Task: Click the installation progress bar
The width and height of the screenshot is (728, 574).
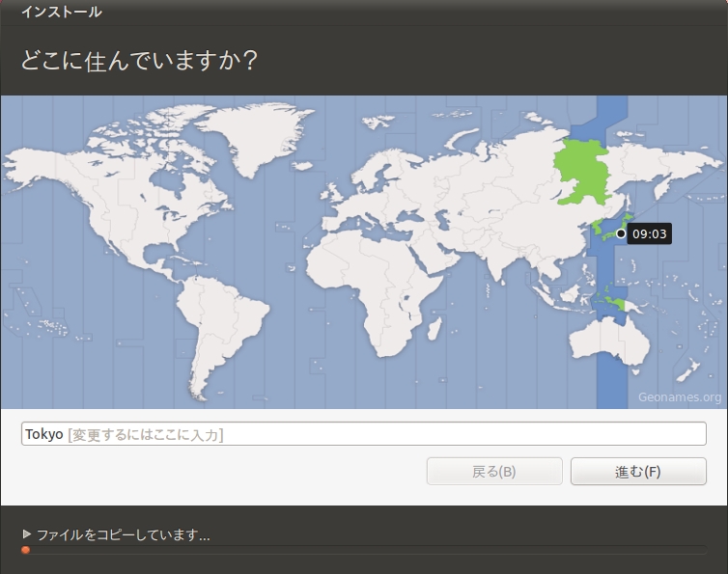Action: [364, 550]
